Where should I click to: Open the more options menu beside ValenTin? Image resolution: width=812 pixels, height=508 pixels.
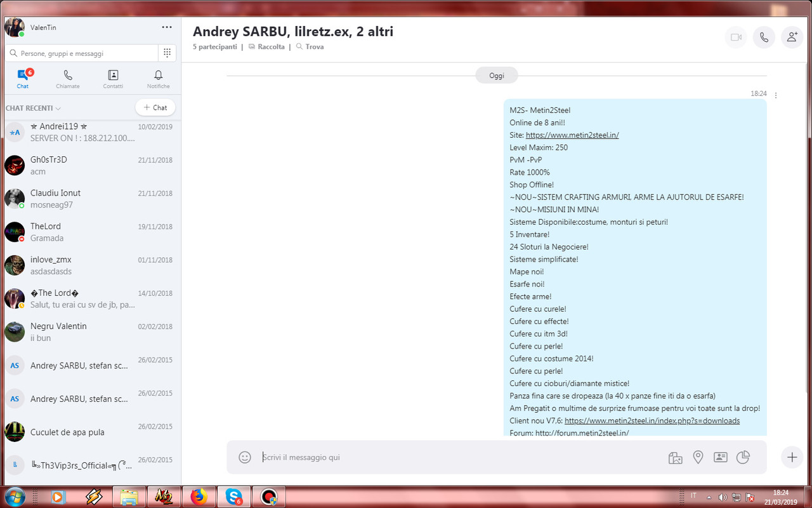click(x=167, y=27)
